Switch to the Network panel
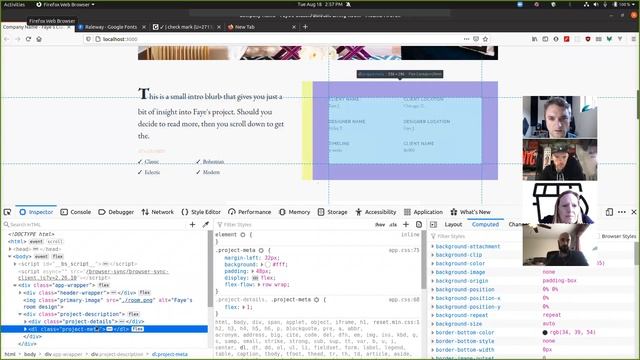This screenshot has height=360, width=640. point(158,212)
